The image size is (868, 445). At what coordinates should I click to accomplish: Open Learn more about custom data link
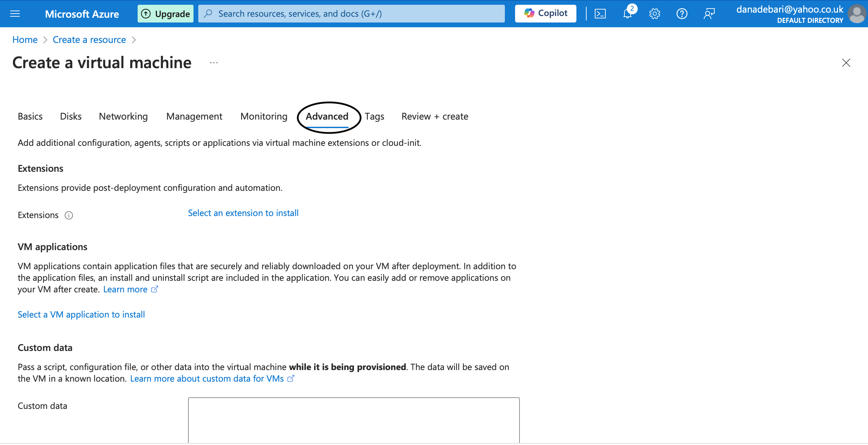(x=207, y=379)
